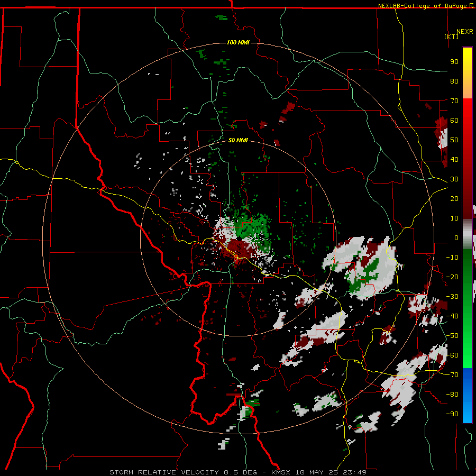Click the -20 value on the velocity scale
Viewport: 476px width, 476px height.
pyautogui.click(x=452, y=277)
